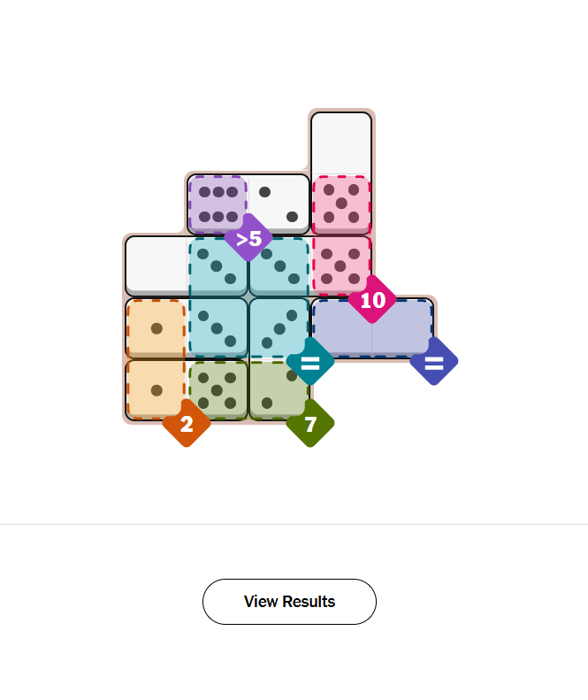The height and width of the screenshot is (700, 588).
Task: Click the left blank lavender tile
Action: coord(342,327)
